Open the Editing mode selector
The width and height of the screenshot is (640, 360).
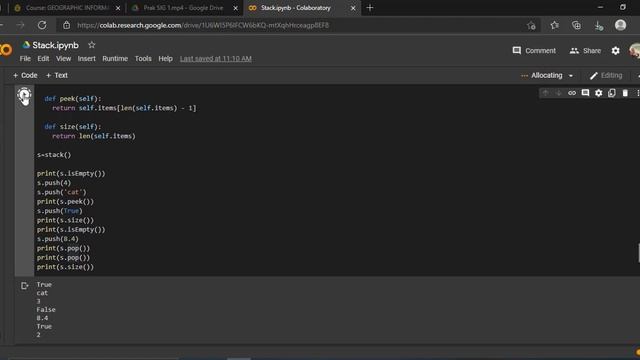(606, 76)
